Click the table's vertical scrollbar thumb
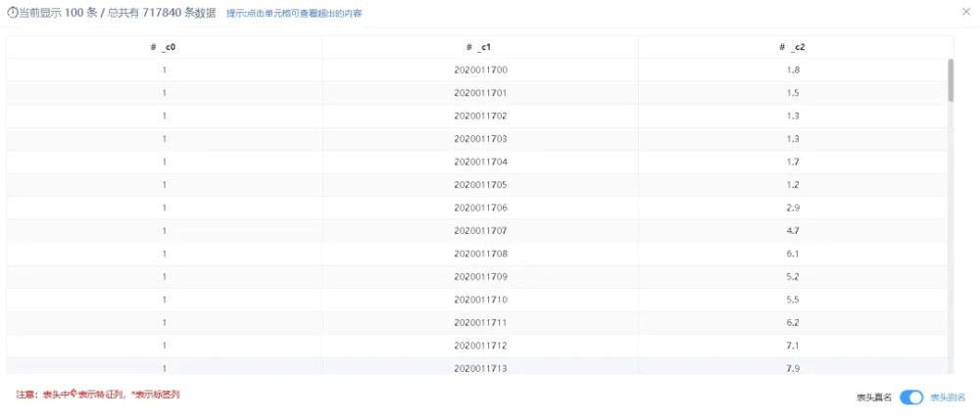 pyautogui.click(x=951, y=80)
